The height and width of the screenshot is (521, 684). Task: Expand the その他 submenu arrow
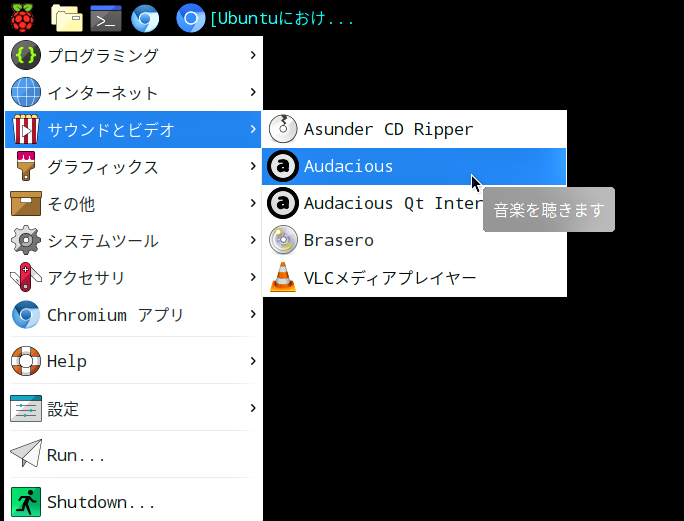point(253,203)
